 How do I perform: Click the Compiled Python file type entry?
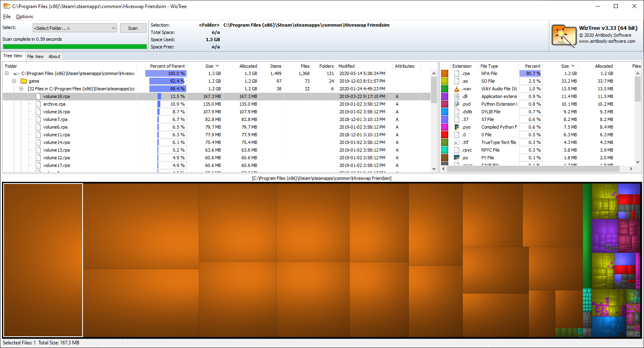(499, 127)
